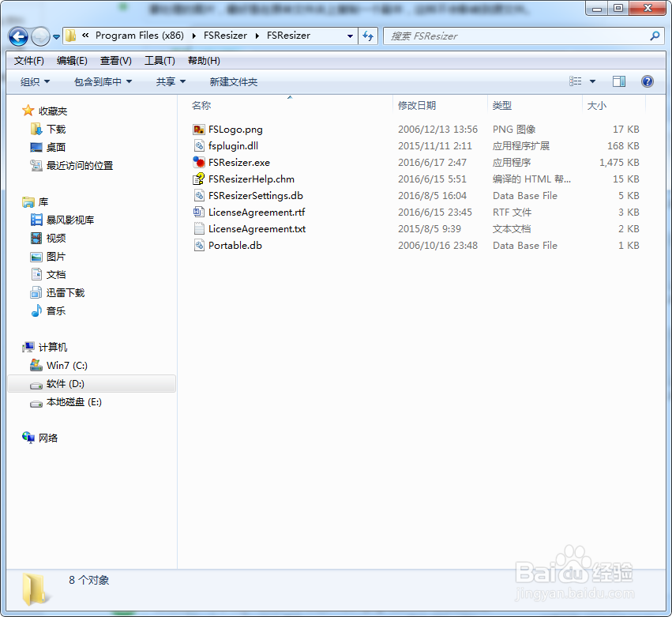Open the recent locations history arrow
This screenshot has width=672, height=617.
click(x=56, y=37)
